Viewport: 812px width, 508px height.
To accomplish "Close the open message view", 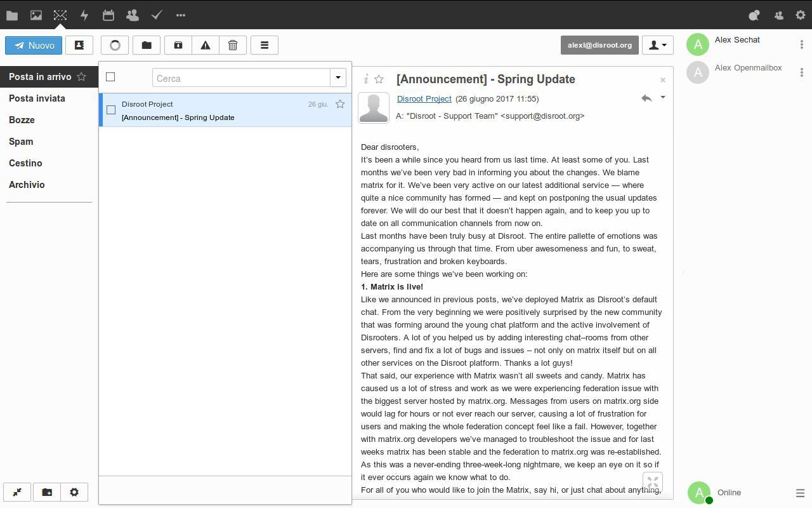I will (x=663, y=80).
